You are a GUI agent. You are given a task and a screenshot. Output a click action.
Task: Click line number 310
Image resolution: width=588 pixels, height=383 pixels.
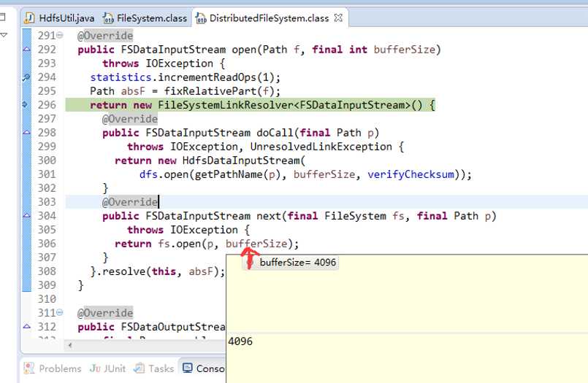pyautogui.click(x=47, y=299)
